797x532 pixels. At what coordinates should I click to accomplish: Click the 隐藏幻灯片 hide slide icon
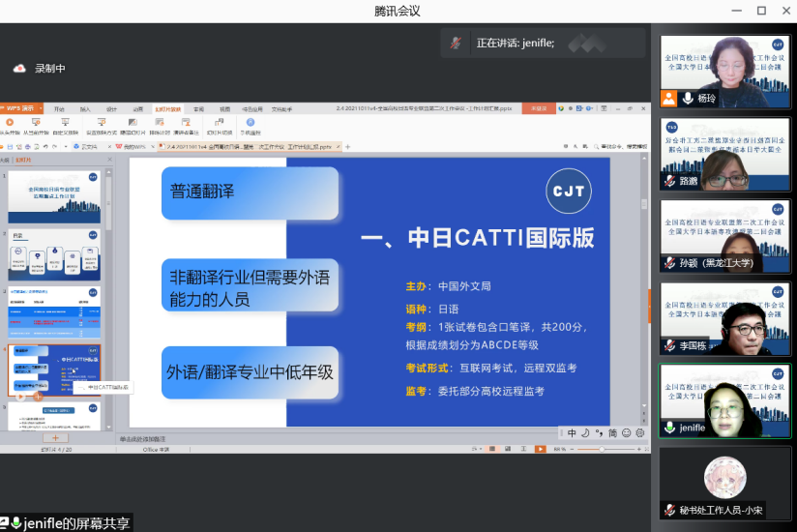coord(133,123)
